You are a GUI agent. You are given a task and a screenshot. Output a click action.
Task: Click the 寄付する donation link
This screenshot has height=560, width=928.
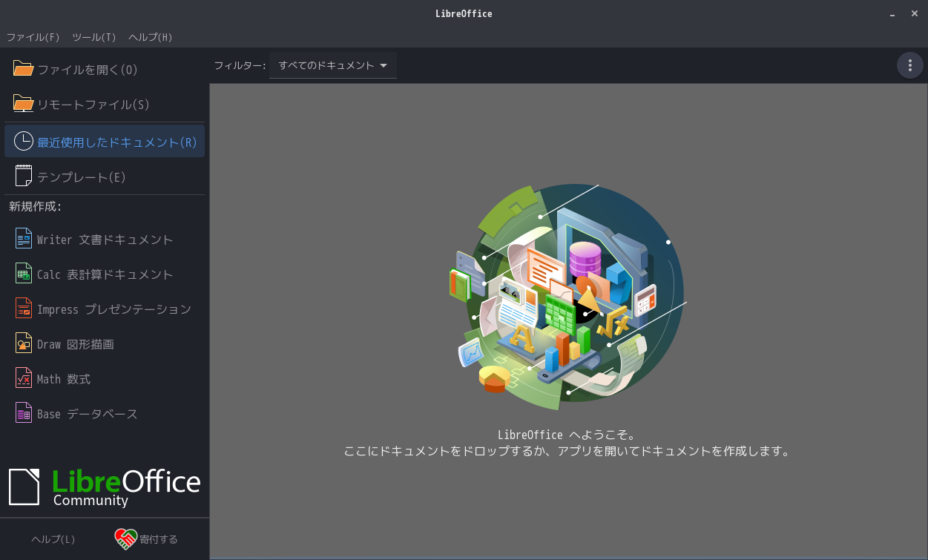pyautogui.click(x=157, y=539)
